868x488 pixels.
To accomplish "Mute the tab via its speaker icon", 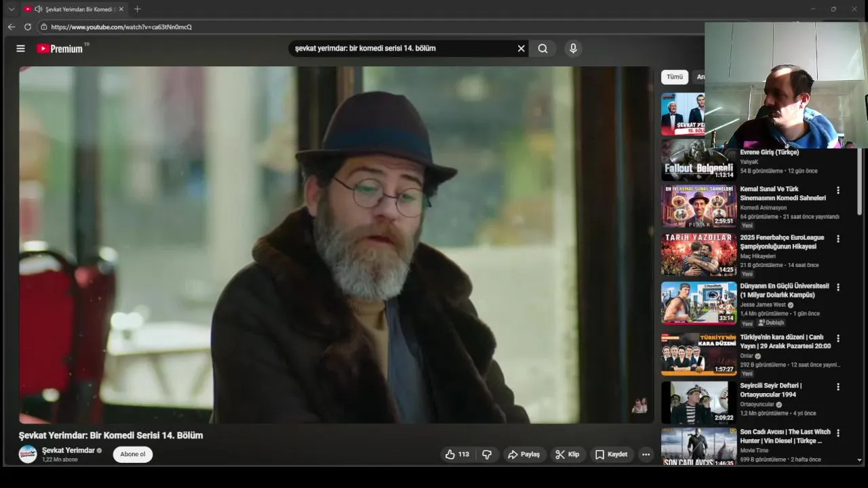I will coord(38,9).
